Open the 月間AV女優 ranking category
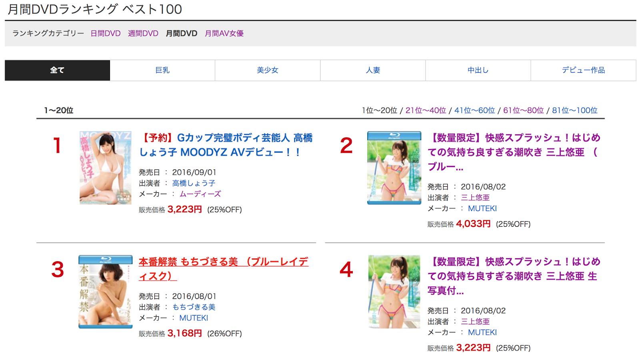Viewport: 640px width, 364px height. click(224, 34)
